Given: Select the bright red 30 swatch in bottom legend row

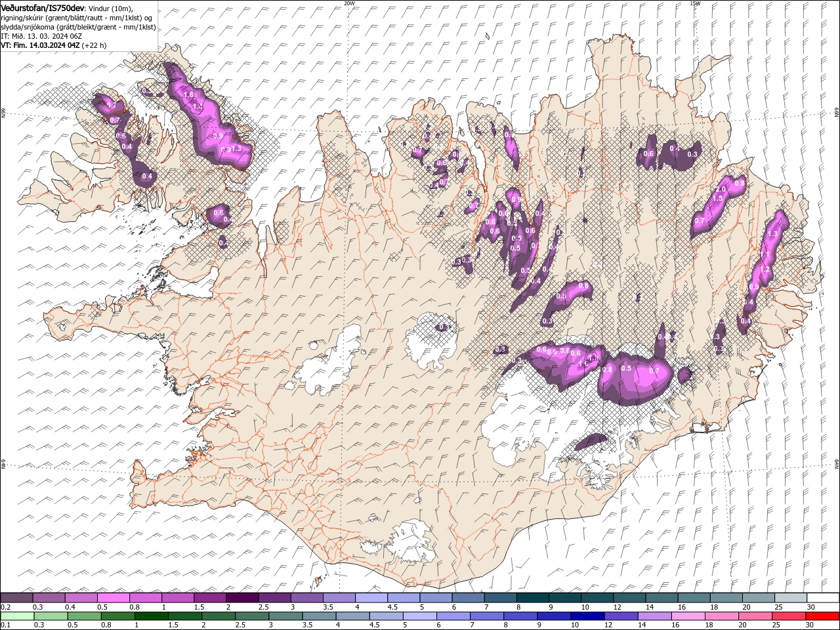Looking at the screenshot, I should pos(822,616).
